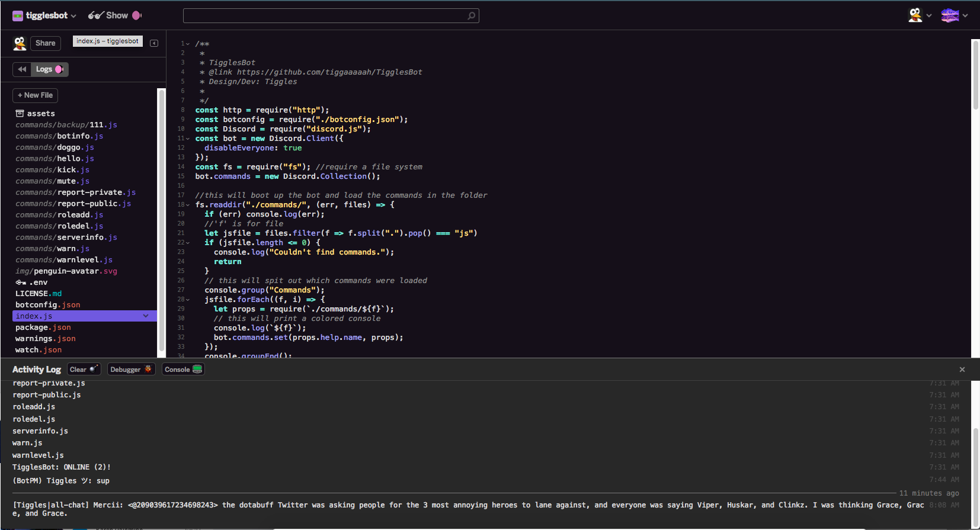Click the '11 minutes ago' timestamp label
This screenshot has height=530, width=980.
929,493
